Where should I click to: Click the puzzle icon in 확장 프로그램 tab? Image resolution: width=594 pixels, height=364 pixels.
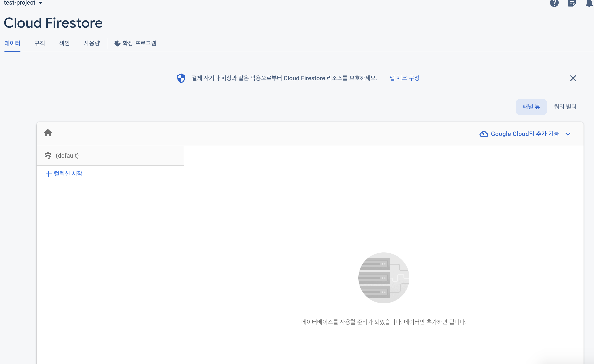[x=117, y=43]
